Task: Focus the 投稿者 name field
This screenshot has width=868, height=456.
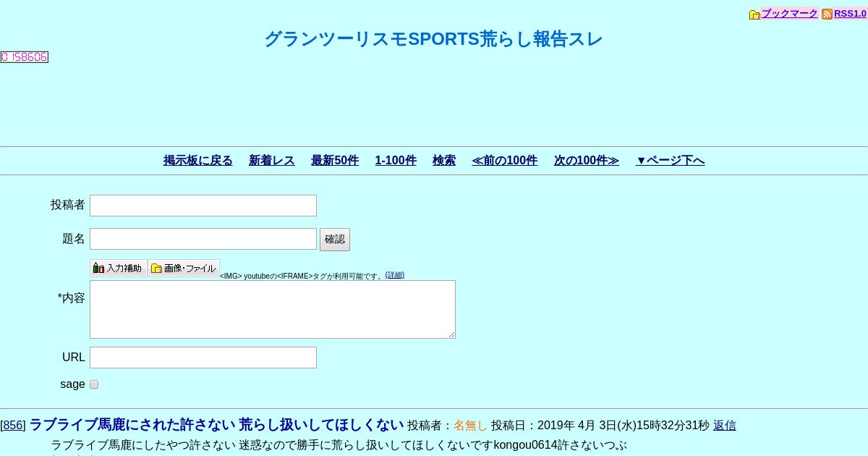Action: [203, 206]
